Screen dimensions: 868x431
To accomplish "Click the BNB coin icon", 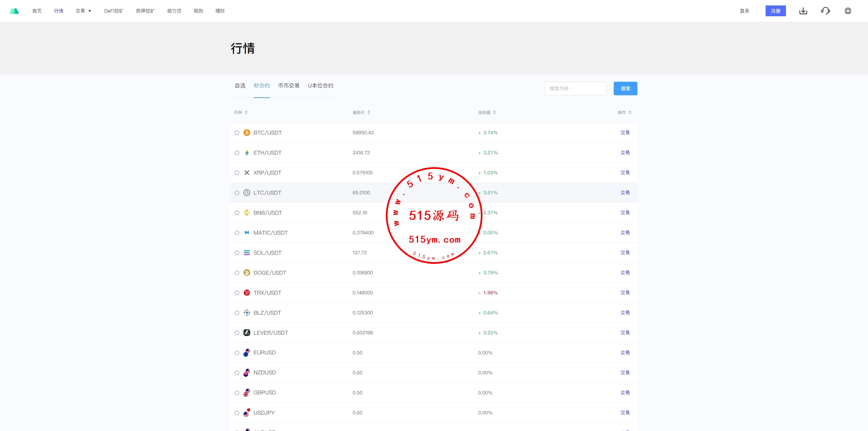I will [x=247, y=213].
